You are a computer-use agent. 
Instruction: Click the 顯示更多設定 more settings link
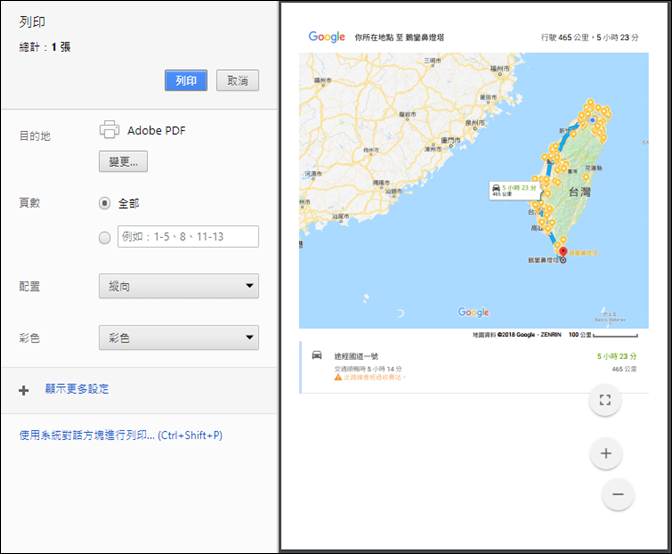(x=77, y=389)
